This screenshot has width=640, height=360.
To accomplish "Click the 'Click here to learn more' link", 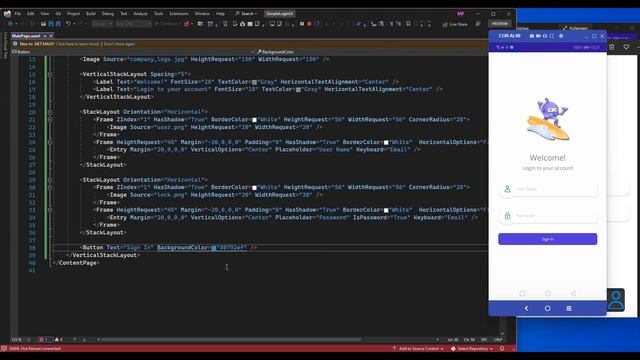I will click(78, 44).
